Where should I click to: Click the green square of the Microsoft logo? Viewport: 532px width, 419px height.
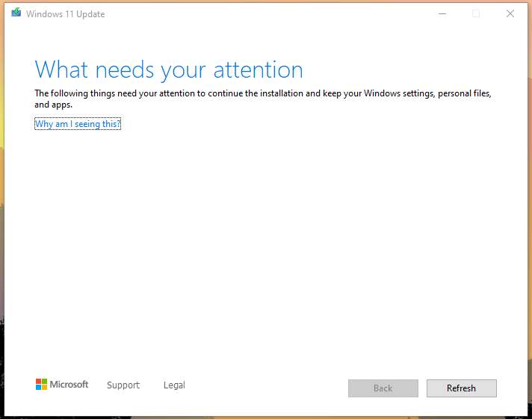(x=44, y=382)
